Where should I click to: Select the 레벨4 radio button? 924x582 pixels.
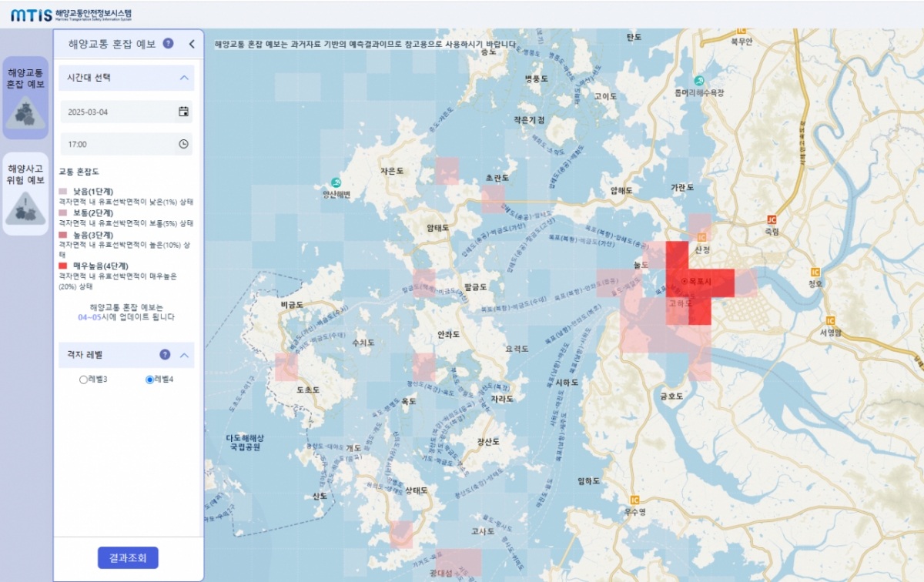coord(150,380)
